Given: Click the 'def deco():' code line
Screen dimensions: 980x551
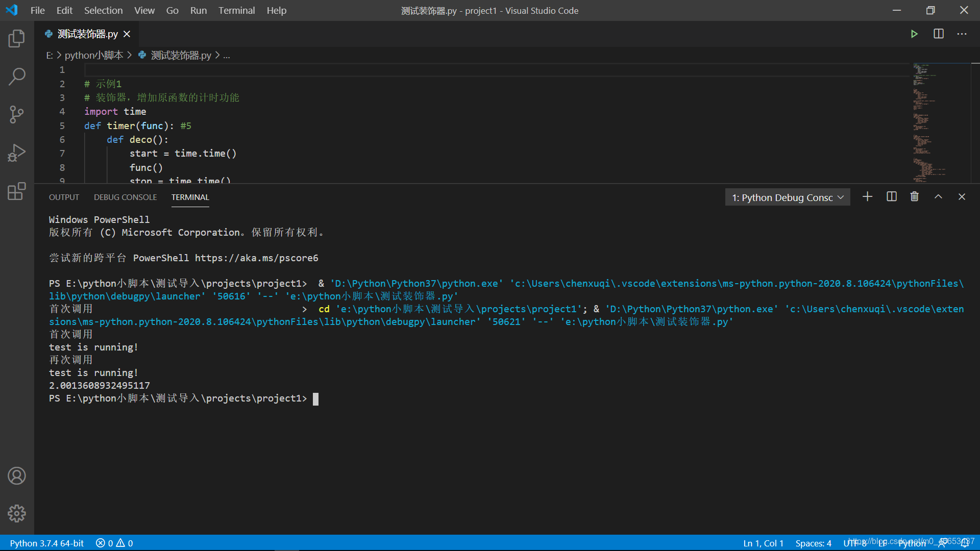Looking at the screenshot, I should (x=137, y=140).
